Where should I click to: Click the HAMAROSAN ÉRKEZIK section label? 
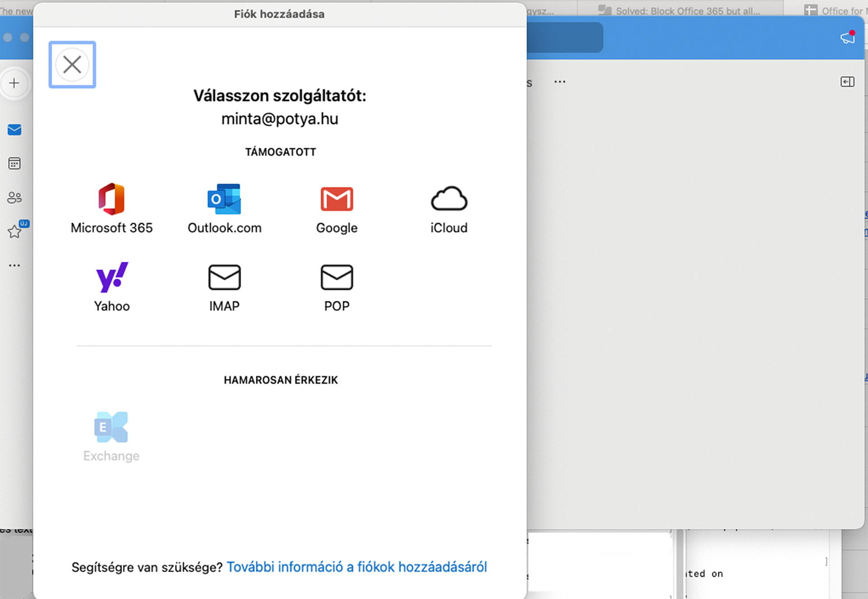(x=281, y=380)
